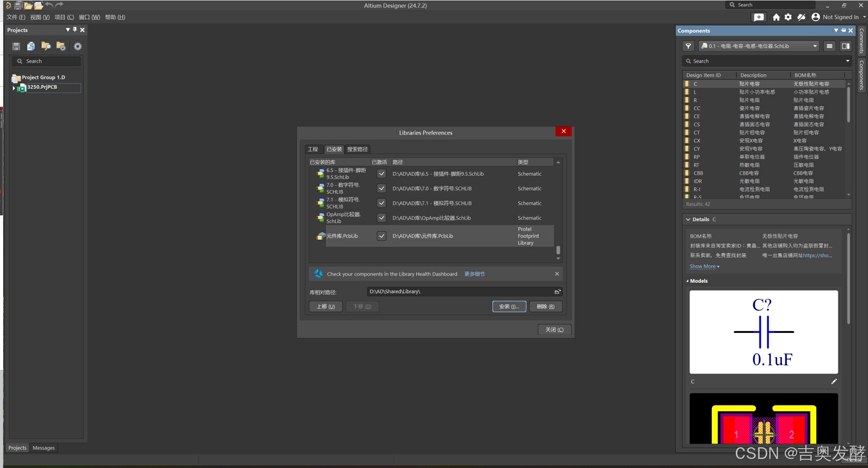The height and width of the screenshot is (468, 868).
Task: Open the Not Signed In account dropdown
Action: tap(863, 17)
